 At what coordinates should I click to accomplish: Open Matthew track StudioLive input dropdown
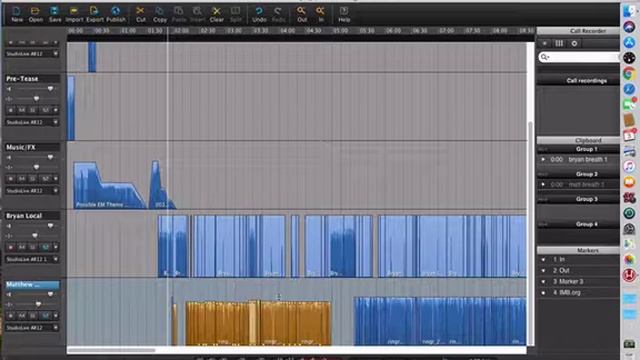(31, 327)
